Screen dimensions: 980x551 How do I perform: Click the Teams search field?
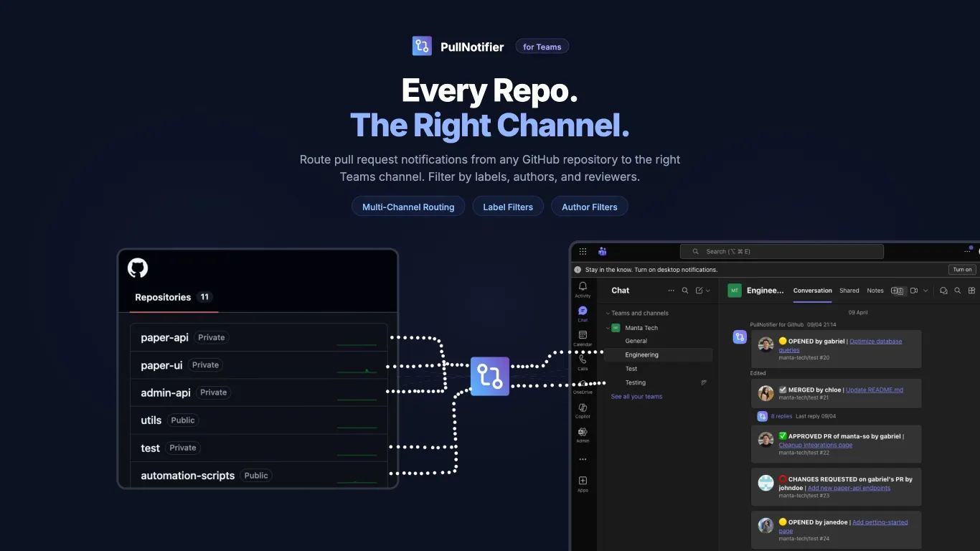(x=782, y=251)
